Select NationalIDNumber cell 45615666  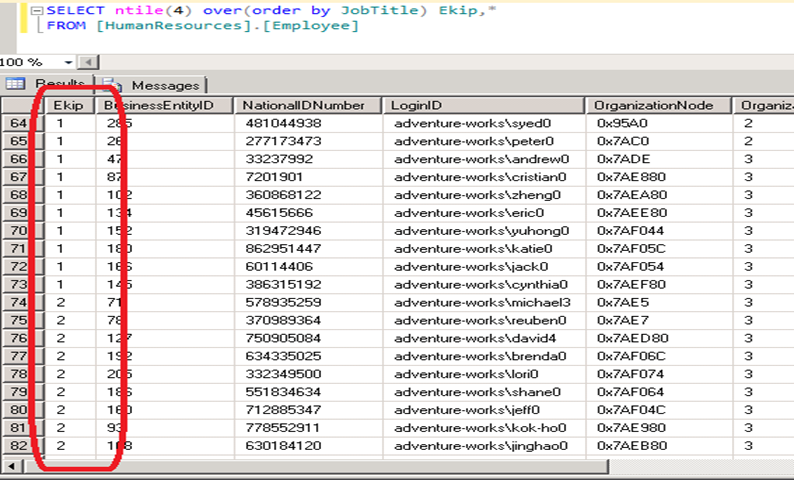point(308,213)
